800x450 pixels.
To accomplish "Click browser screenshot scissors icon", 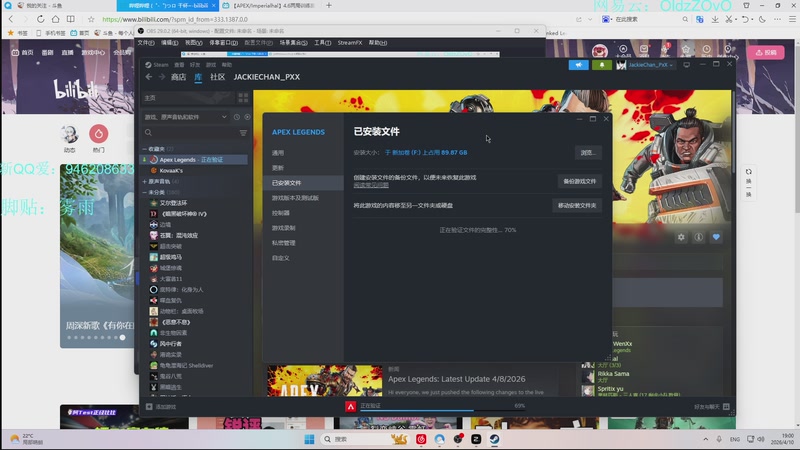I will click(x=730, y=19).
